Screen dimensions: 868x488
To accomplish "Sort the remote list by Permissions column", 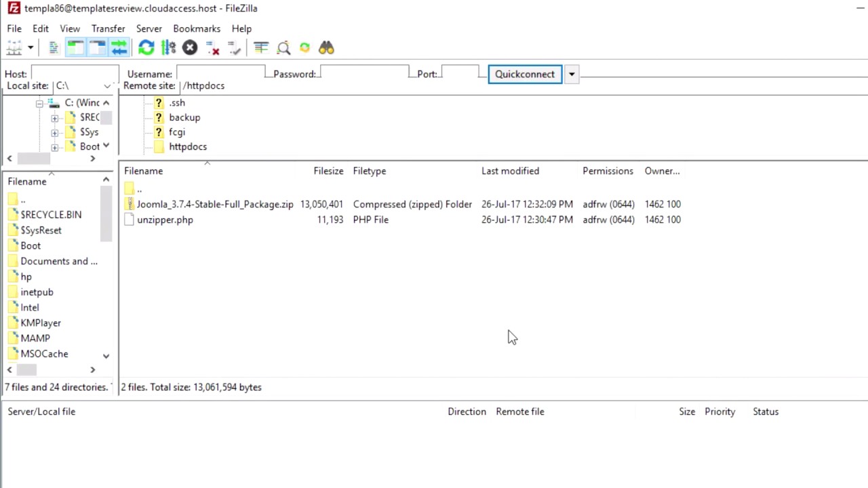I will (x=608, y=171).
